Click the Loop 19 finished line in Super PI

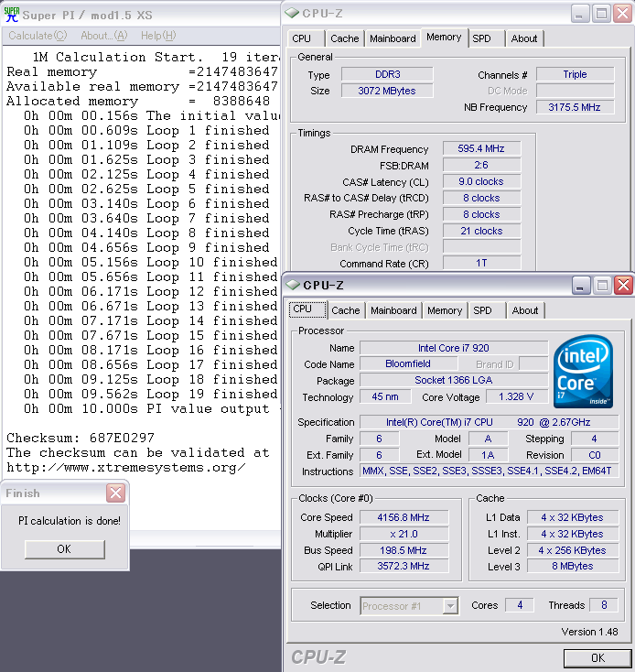[x=151, y=394]
